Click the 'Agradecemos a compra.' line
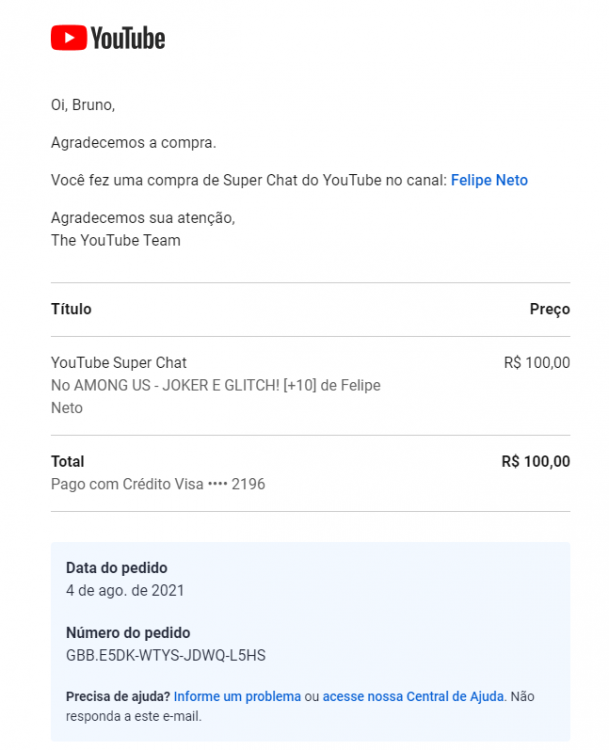 (133, 143)
